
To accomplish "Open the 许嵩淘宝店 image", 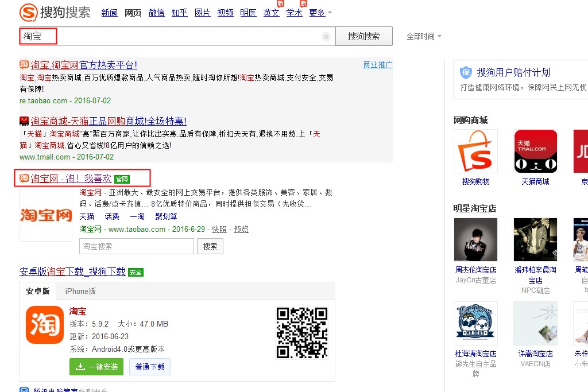I will 535,324.
